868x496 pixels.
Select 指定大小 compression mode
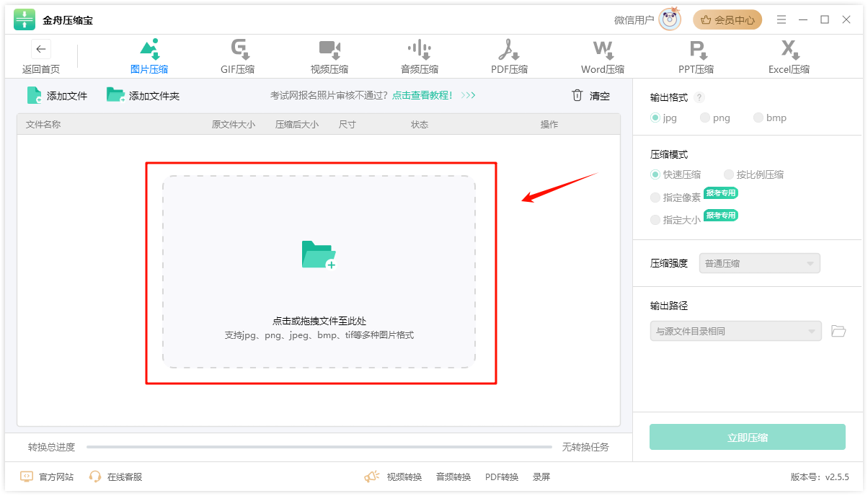click(676, 220)
